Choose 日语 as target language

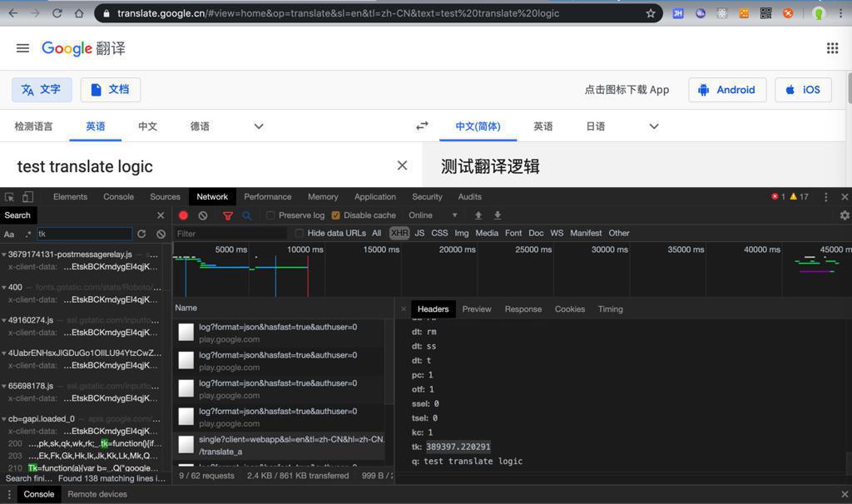coord(596,126)
